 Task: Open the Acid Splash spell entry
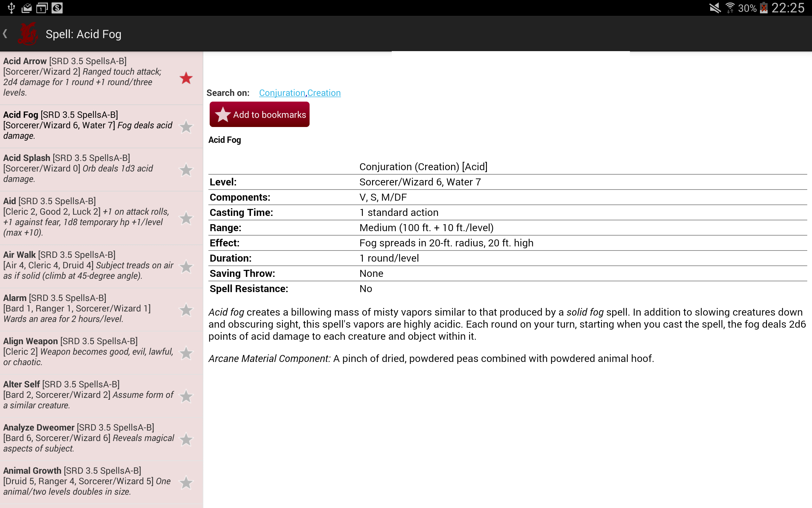[101, 169]
